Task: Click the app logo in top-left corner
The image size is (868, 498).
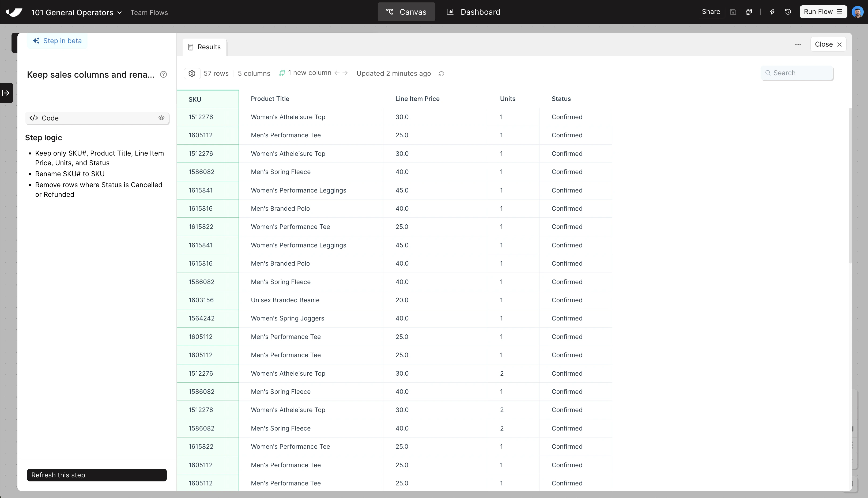Action: click(x=14, y=12)
